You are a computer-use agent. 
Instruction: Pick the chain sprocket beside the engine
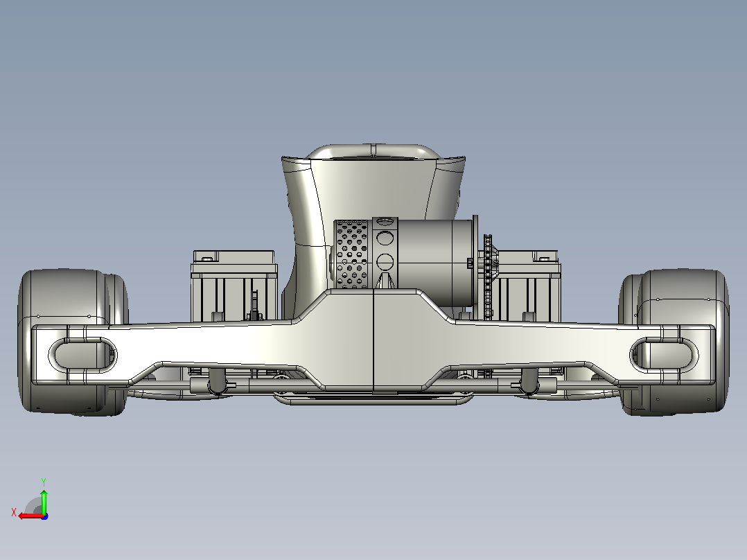489,277
